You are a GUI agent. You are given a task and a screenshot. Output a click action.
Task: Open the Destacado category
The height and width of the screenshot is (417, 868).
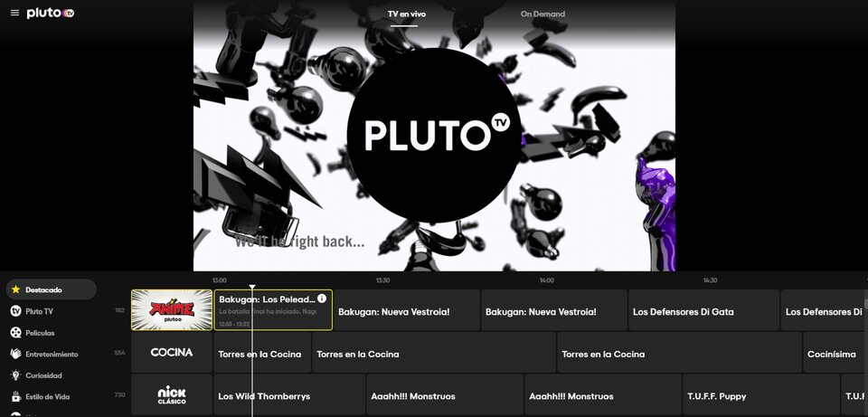point(52,289)
